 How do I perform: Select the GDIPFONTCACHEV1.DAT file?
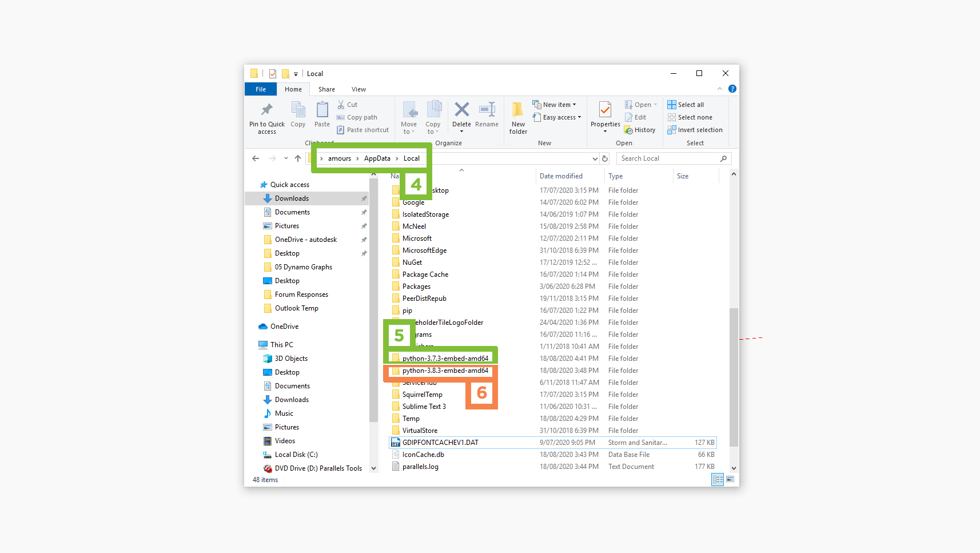[x=553, y=443]
